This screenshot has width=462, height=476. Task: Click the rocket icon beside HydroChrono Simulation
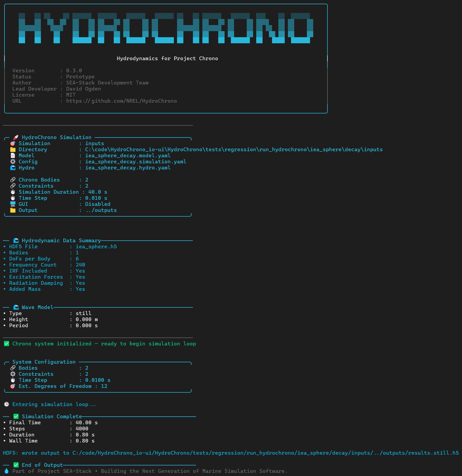[x=16, y=137]
